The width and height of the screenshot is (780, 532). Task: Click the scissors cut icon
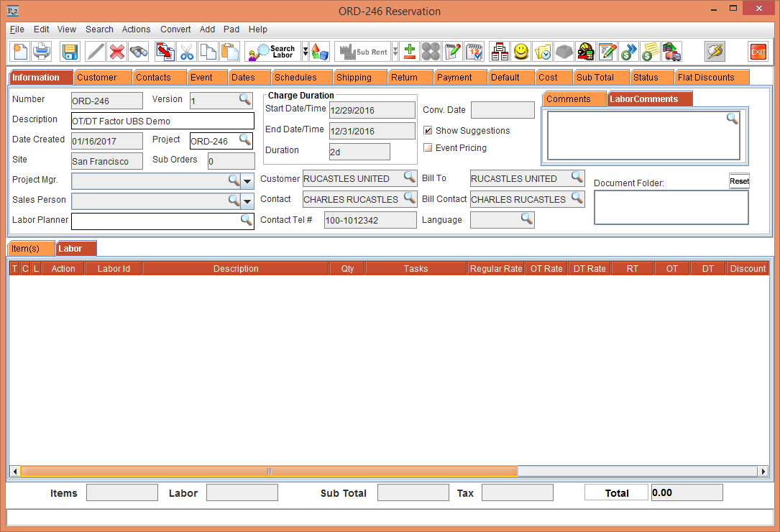click(x=186, y=52)
